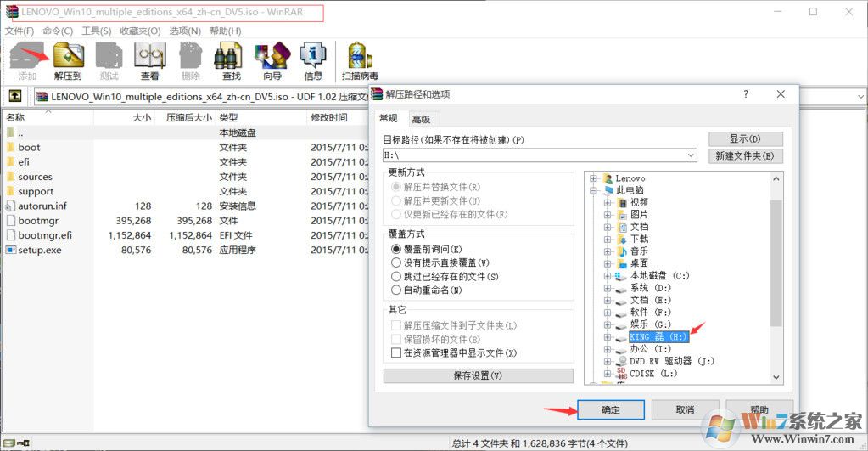Open the 命令(C) menu
868x451 pixels.
59,31
